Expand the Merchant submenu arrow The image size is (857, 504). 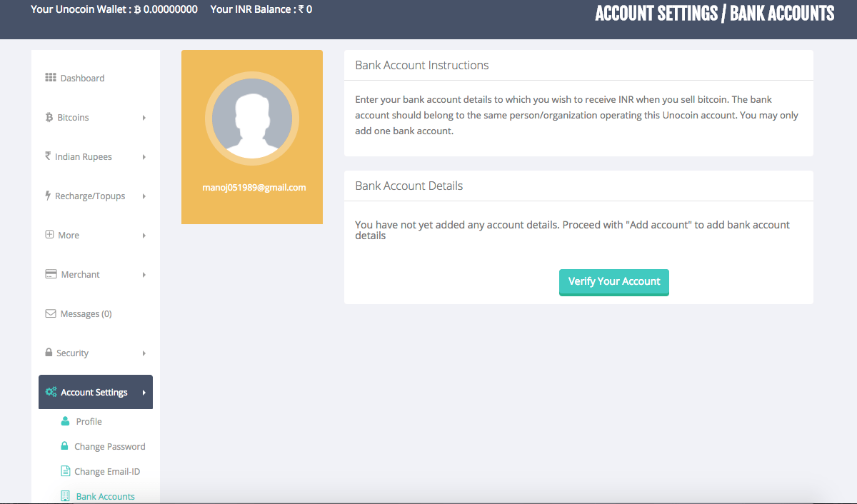[x=144, y=275]
